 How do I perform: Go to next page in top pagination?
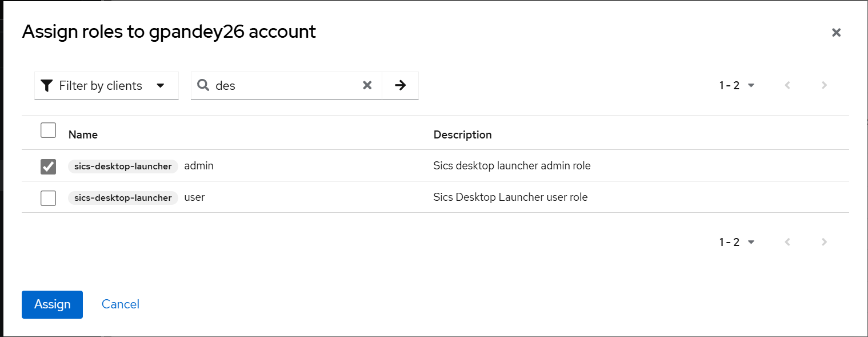[x=824, y=85]
